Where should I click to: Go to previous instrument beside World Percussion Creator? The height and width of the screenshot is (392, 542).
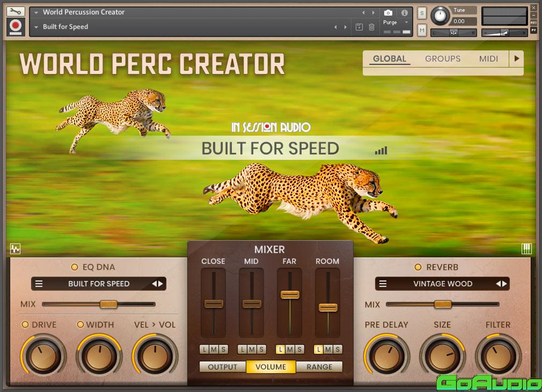(x=363, y=13)
